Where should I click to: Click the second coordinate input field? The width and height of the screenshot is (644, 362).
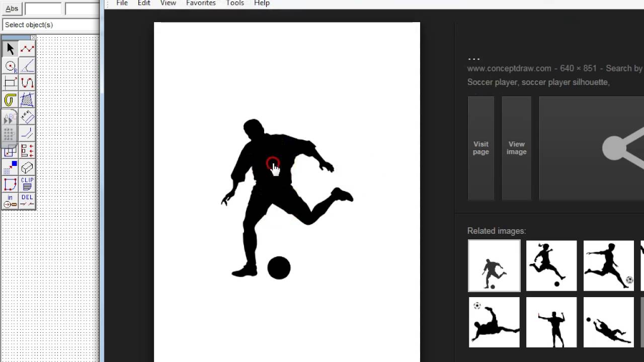pyautogui.click(x=82, y=9)
